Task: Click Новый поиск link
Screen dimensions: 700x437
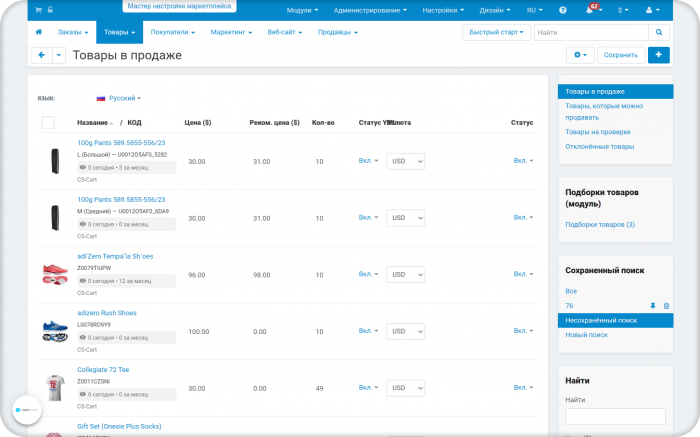Action: click(586, 335)
